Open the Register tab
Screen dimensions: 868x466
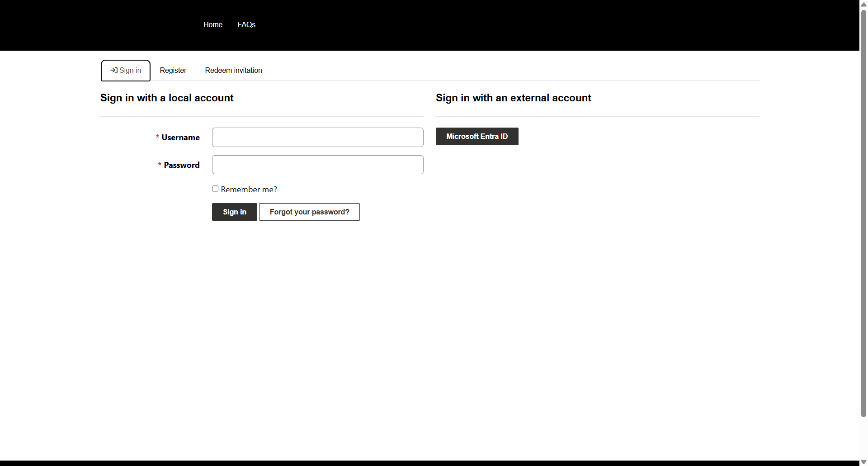pos(173,71)
